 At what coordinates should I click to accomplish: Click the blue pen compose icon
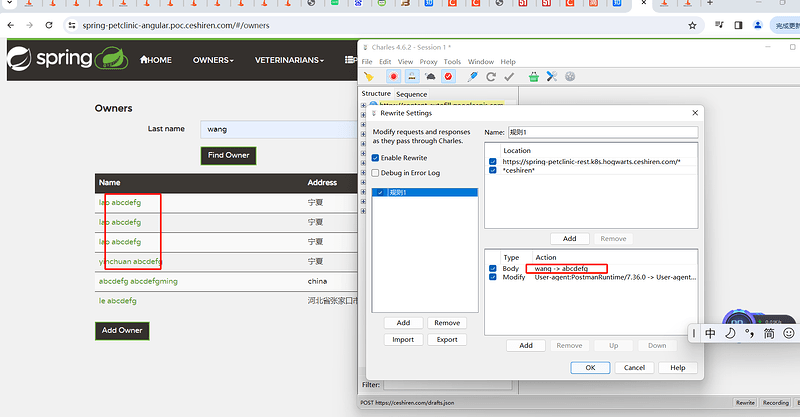pyautogui.click(x=472, y=77)
